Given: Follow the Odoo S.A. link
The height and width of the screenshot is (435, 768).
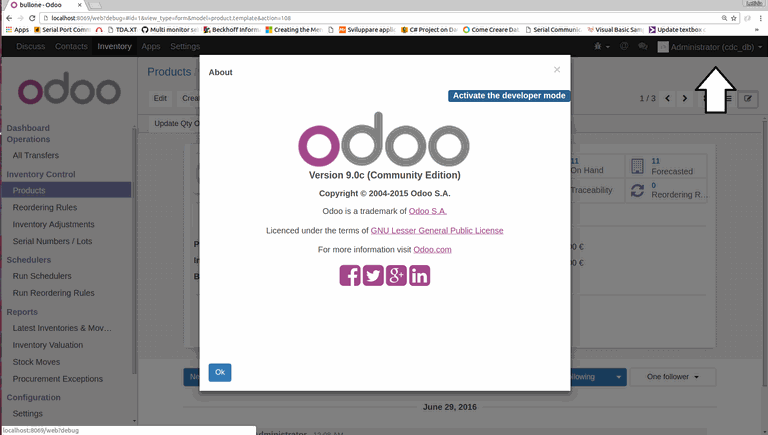Looking at the screenshot, I should click(x=428, y=211).
